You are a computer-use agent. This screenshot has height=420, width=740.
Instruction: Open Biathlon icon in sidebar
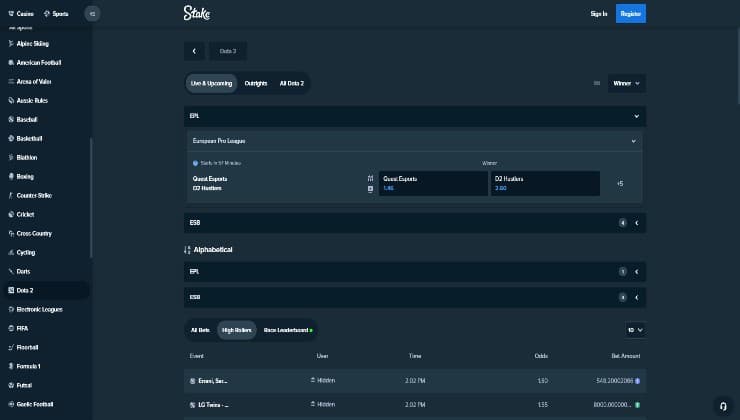pos(11,157)
